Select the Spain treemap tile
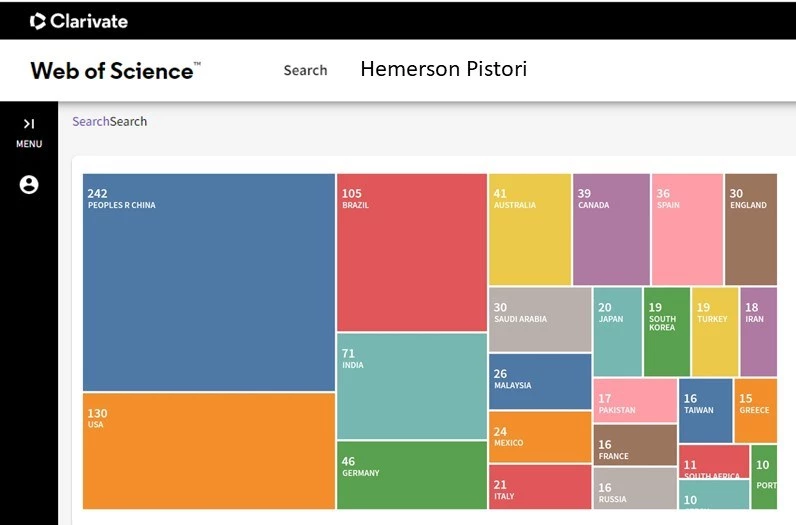Screen dimensions: 796x525 click(x=686, y=229)
